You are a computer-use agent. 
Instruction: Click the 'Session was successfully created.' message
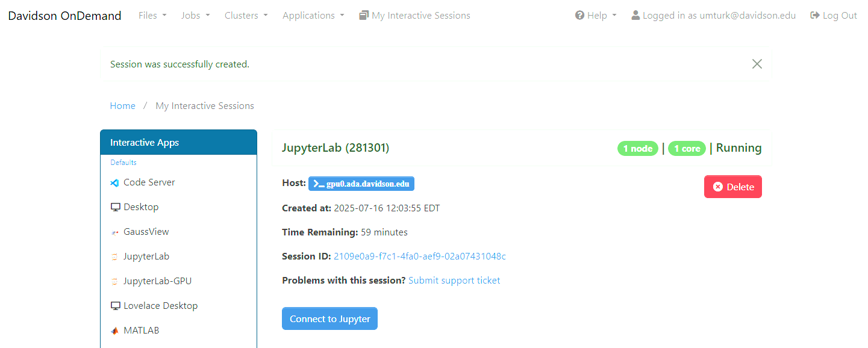pyautogui.click(x=180, y=64)
